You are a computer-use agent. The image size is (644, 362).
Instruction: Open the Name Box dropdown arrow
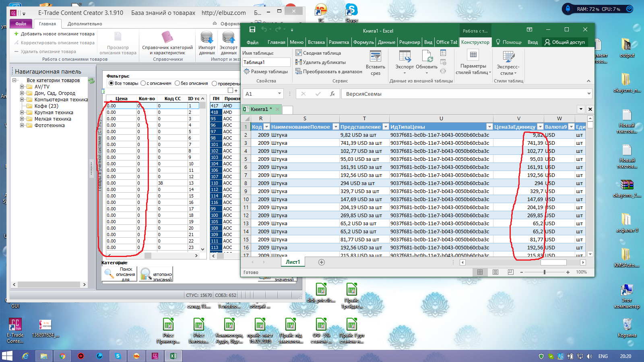click(x=279, y=94)
